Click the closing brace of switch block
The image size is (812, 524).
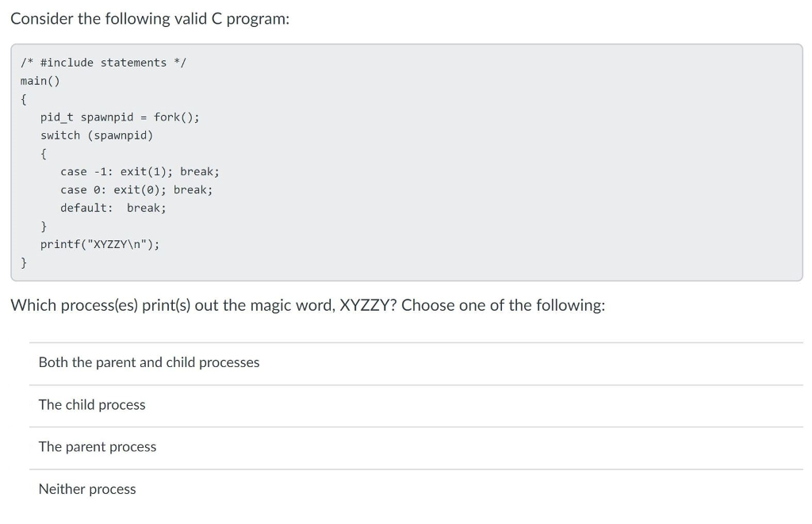pyautogui.click(x=44, y=226)
